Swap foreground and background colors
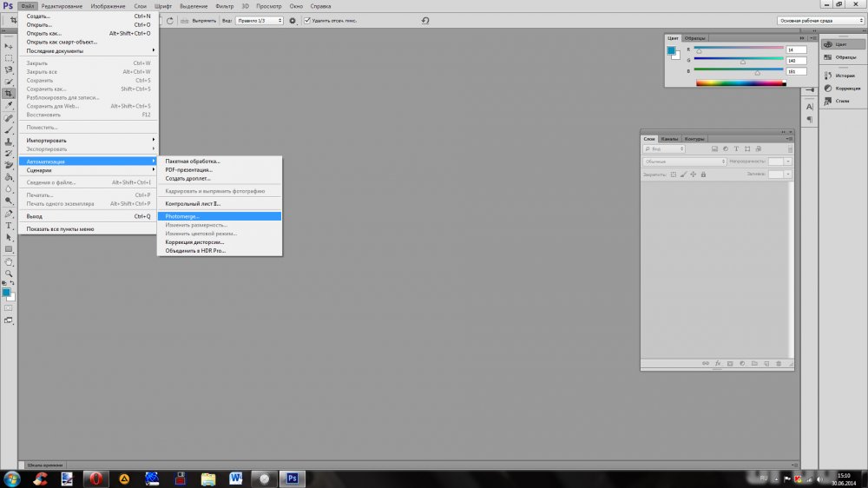The image size is (868, 488). click(13, 284)
